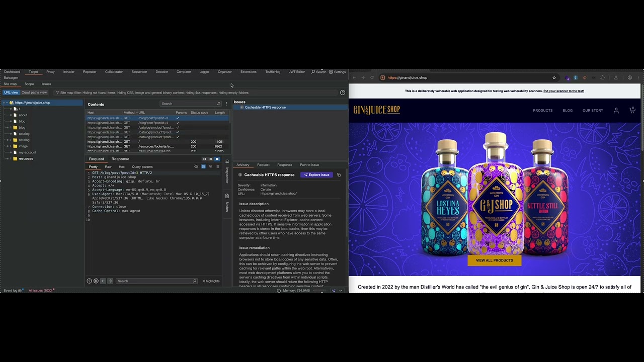Expand the resources folder node
Image resolution: width=644 pixels, height=362 pixels.
(10, 159)
